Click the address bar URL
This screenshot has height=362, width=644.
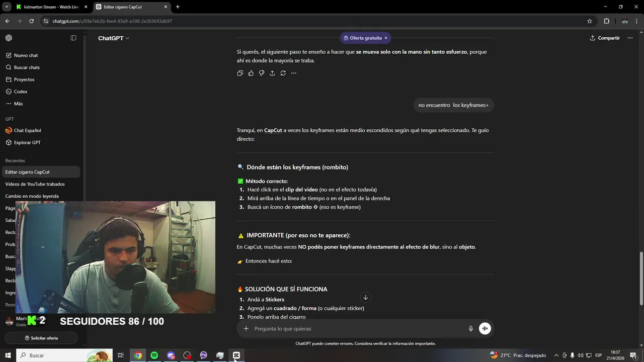(112, 21)
